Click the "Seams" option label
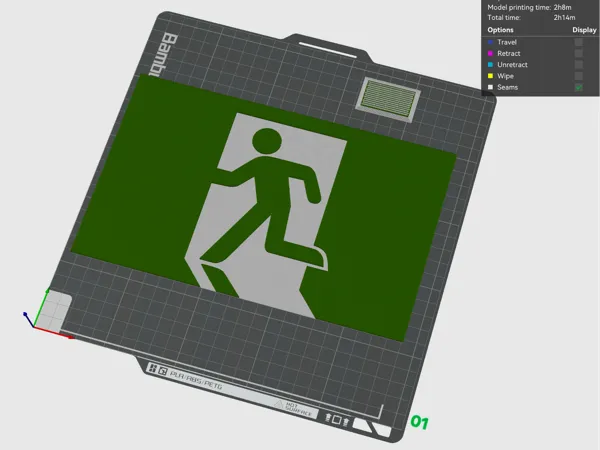Image resolution: width=600 pixels, height=450 pixels. [507, 87]
